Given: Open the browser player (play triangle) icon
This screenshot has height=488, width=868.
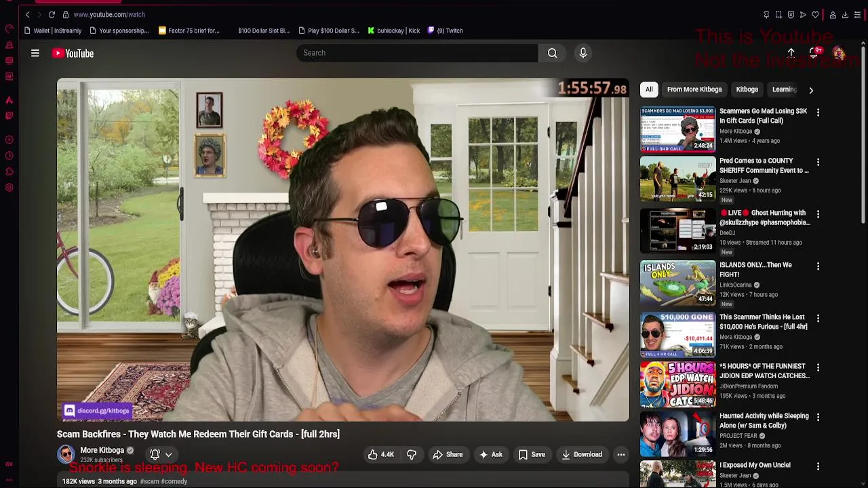Looking at the screenshot, I should point(803,14).
